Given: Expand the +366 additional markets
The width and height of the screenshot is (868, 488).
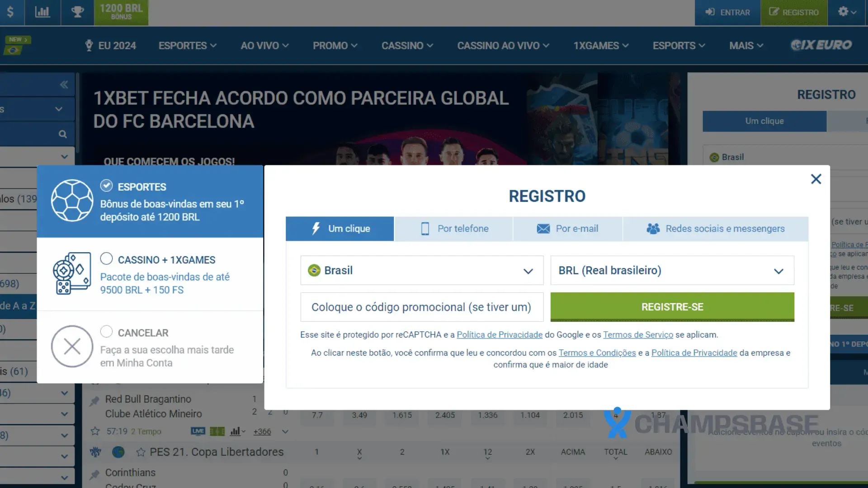Looking at the screenshot, I should click(x=262, y=432).
